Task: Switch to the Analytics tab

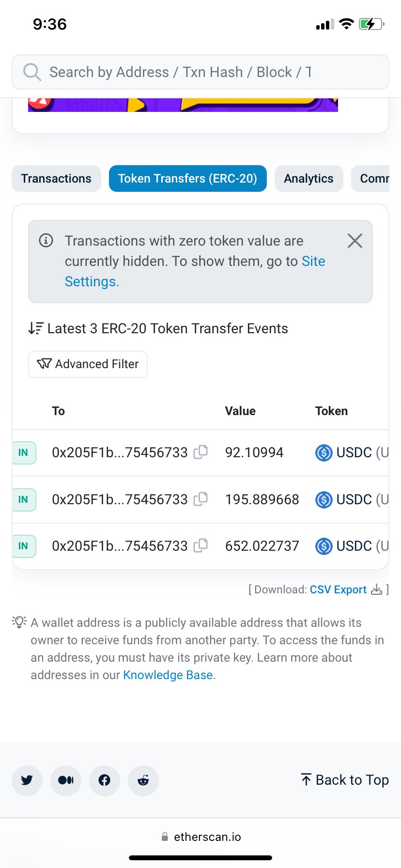Action: coord(308,178)
